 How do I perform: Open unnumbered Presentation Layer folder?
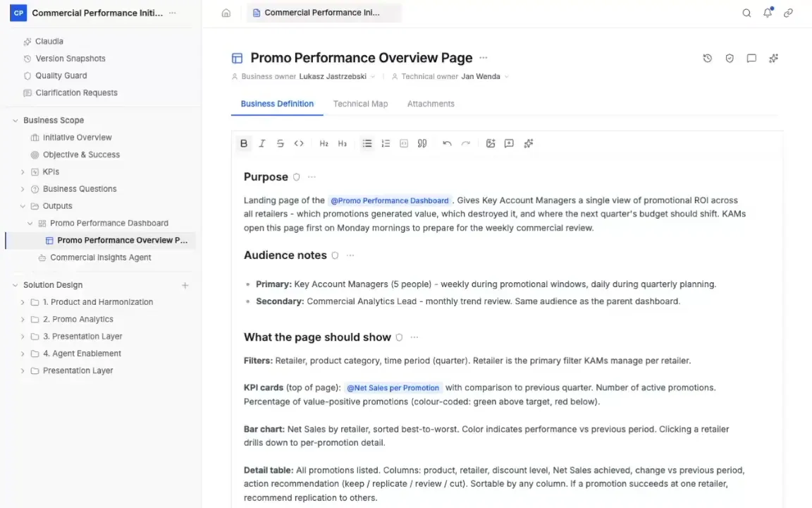pyautogui.click(x=78, y=370)
